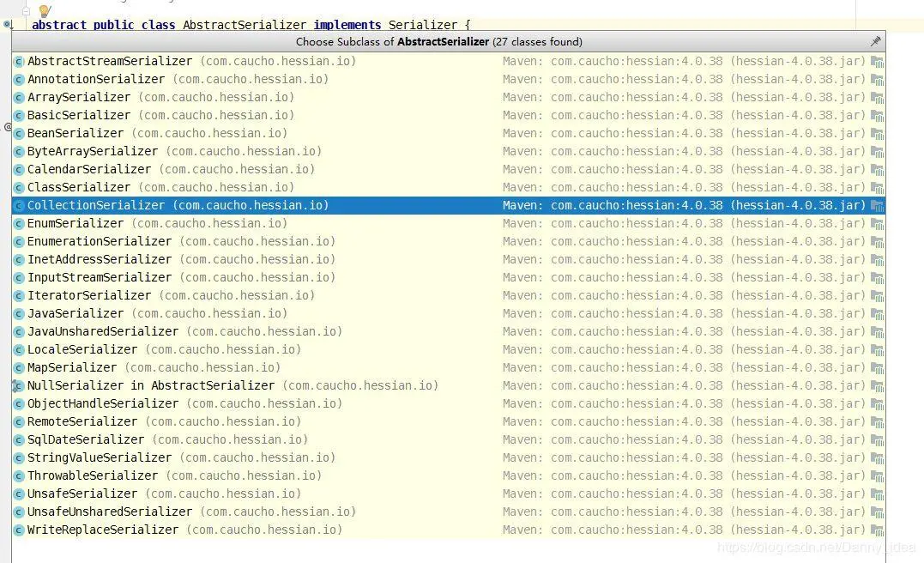The width and height of the screenshot is (924, 563).
Task: Select MapSerializer entry
Action: point(449,367)
